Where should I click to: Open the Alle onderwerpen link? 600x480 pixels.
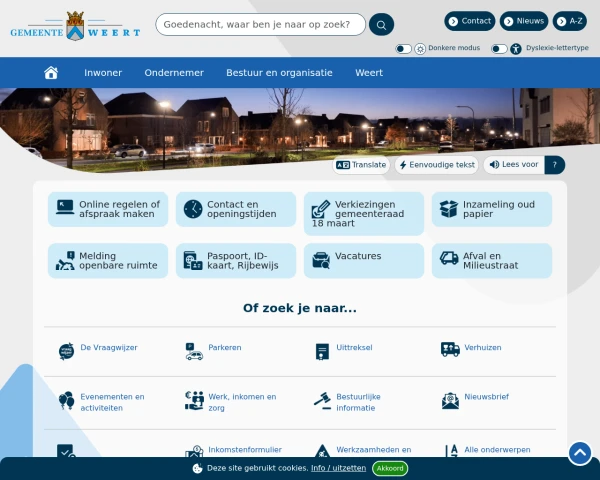(x=497, y=450)
